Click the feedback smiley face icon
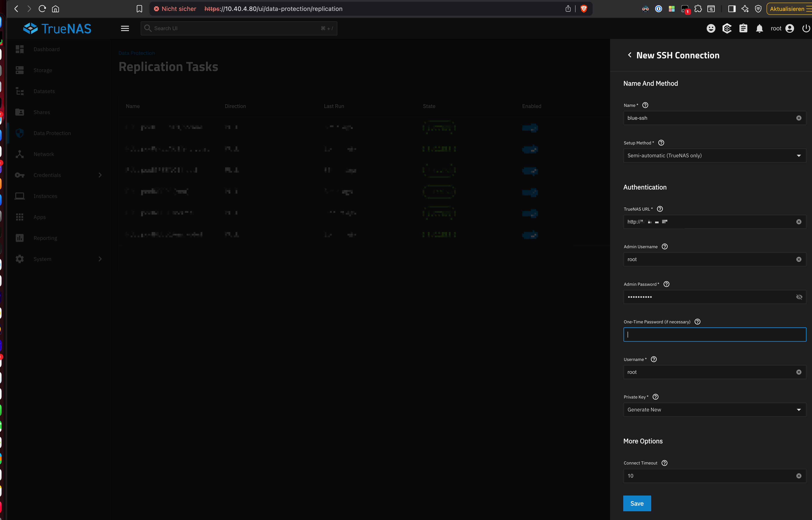The image size is (812, 520). point(711,29)
